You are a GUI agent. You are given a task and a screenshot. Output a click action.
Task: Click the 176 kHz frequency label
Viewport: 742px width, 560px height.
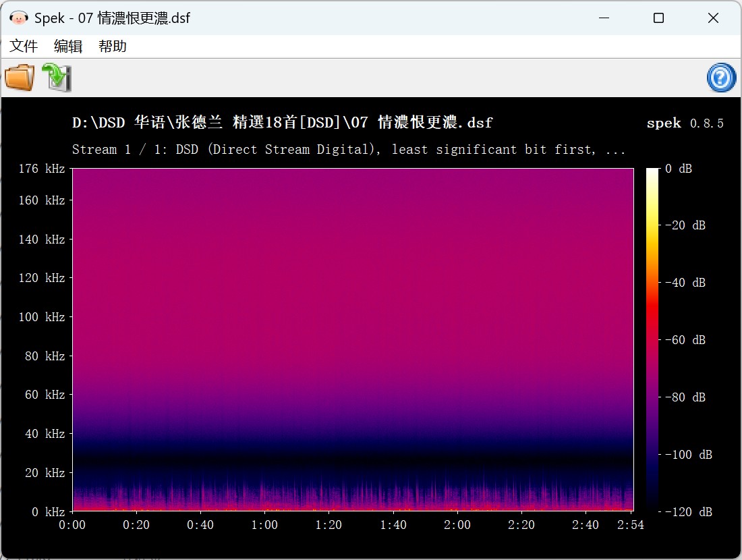(x=42, y=169)
